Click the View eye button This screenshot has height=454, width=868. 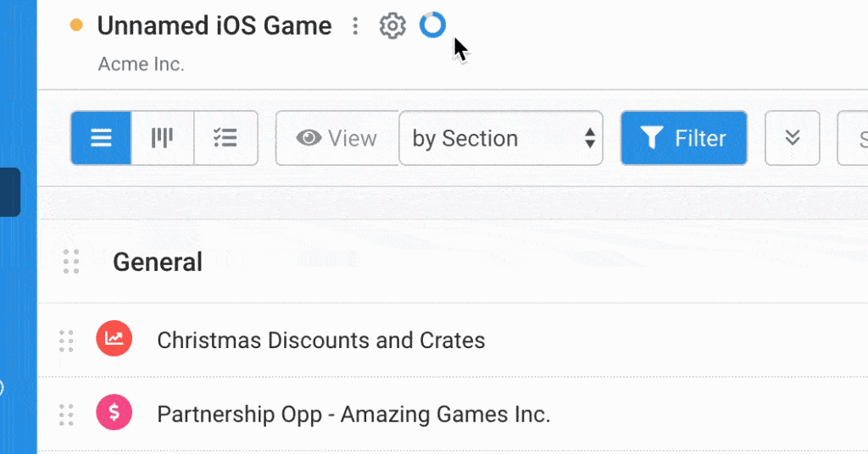click(337, 138)
